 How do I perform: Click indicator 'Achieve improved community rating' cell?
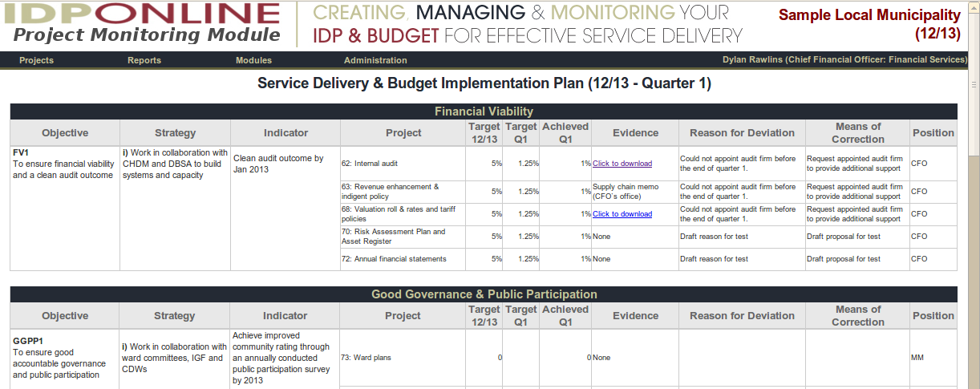click(x=285, y=358)
